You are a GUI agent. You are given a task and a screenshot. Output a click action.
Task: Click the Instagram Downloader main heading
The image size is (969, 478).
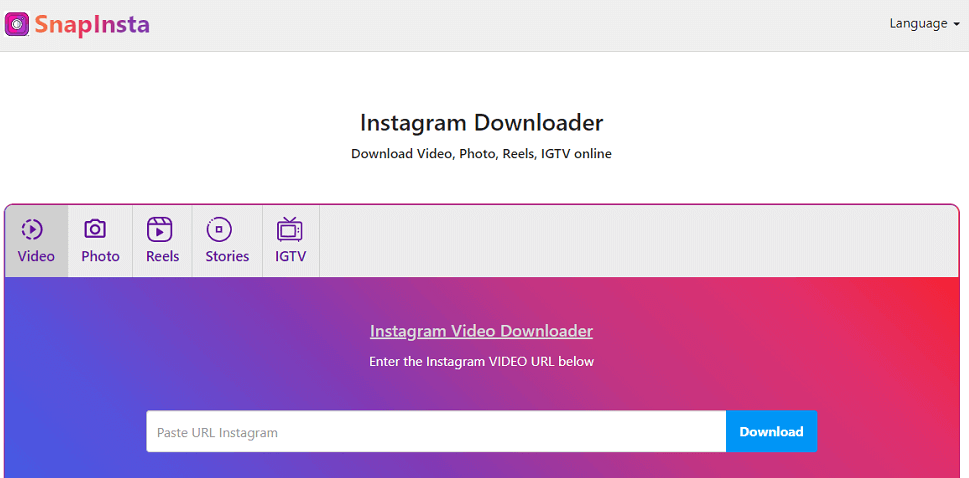(x=481, y=123)
